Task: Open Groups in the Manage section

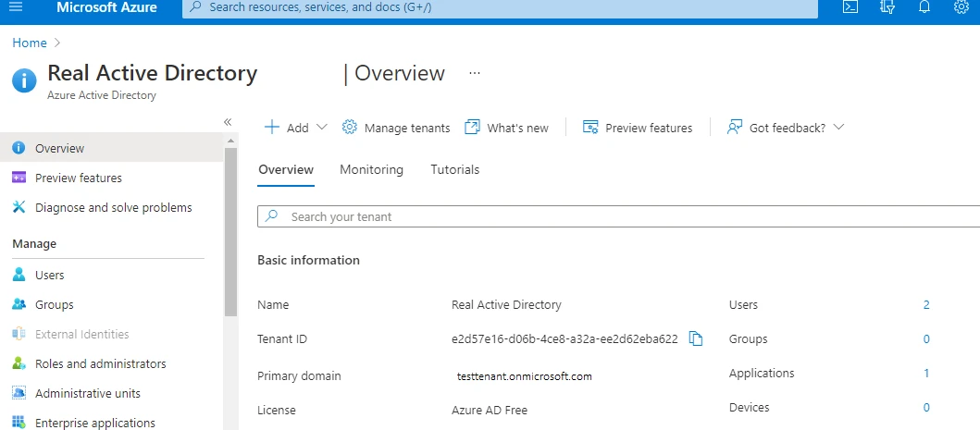Action: coord(111,304)
